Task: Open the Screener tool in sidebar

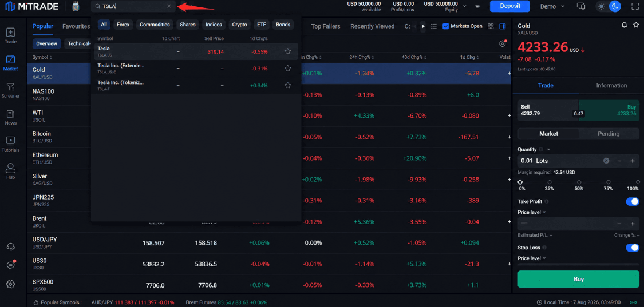Action: 11,90
